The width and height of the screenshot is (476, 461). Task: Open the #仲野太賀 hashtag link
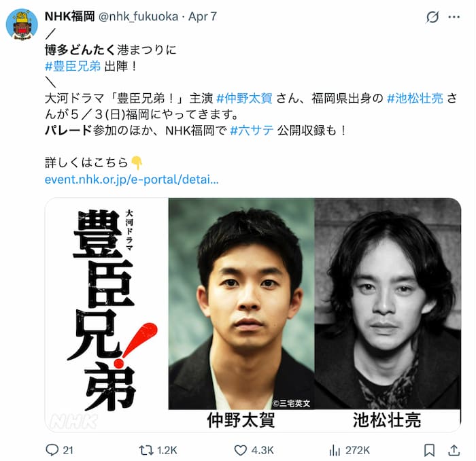244,98
